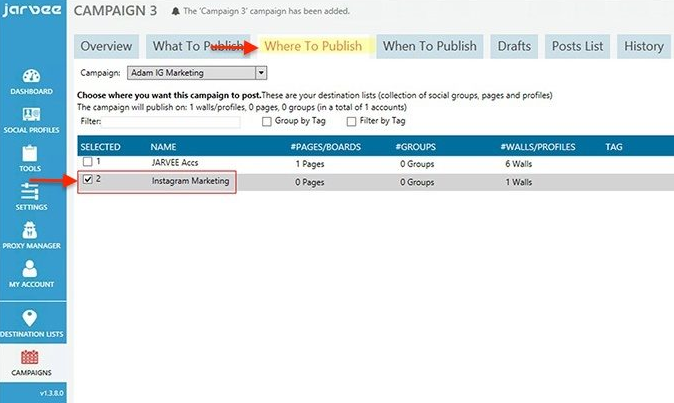Open the Dashboard gauge icon
This screenshot has height=403, width=674.
click(x=31, y=76)
